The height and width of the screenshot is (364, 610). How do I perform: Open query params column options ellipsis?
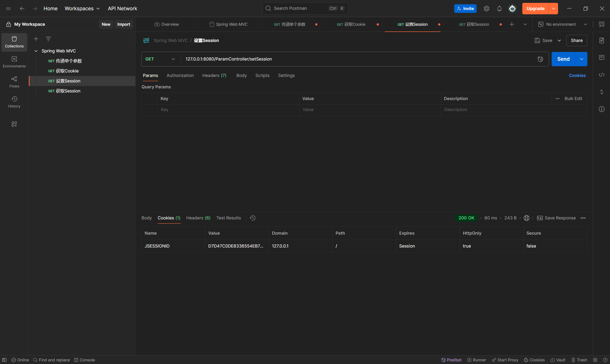pos(557,99)
